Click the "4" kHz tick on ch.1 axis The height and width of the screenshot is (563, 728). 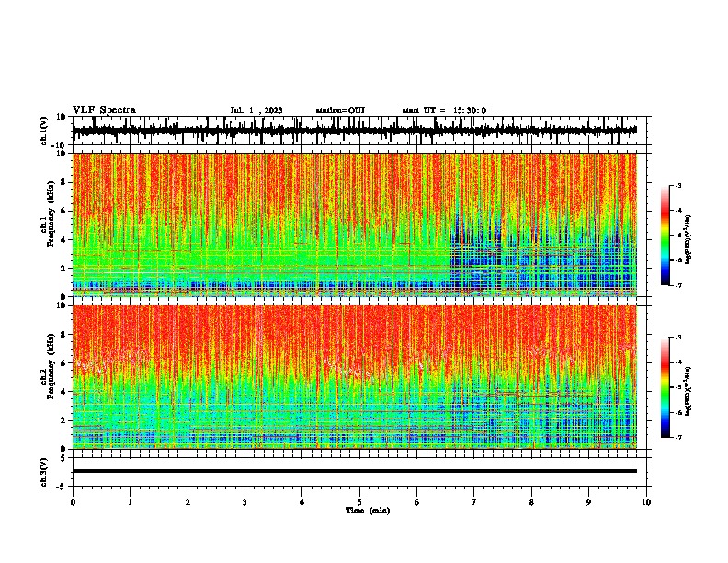[63, 240]
